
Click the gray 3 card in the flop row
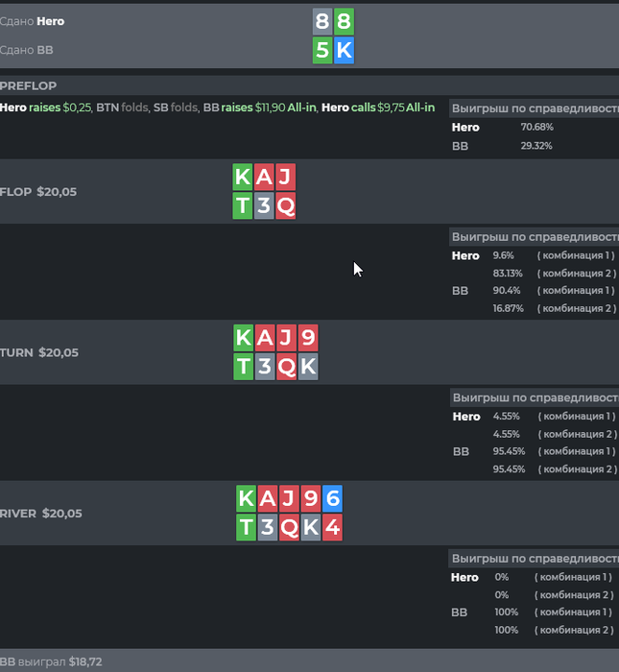[264, 205]
